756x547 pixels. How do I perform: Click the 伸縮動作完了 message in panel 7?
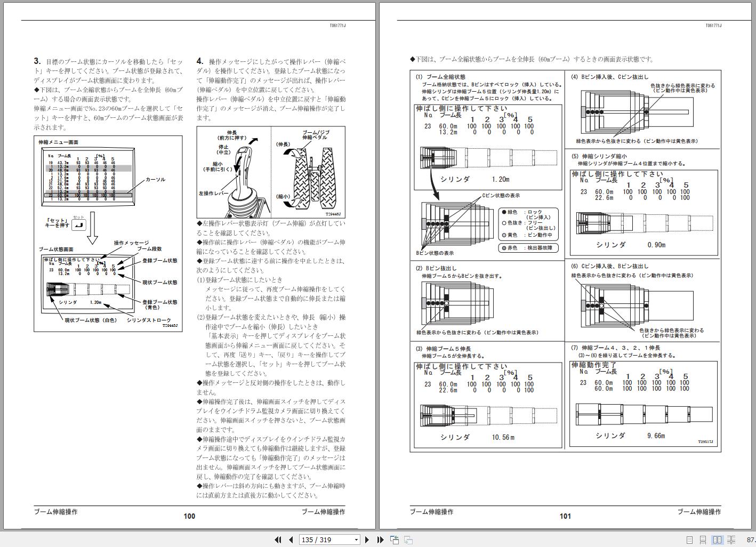pyautogui.click(x=594, y=365)
